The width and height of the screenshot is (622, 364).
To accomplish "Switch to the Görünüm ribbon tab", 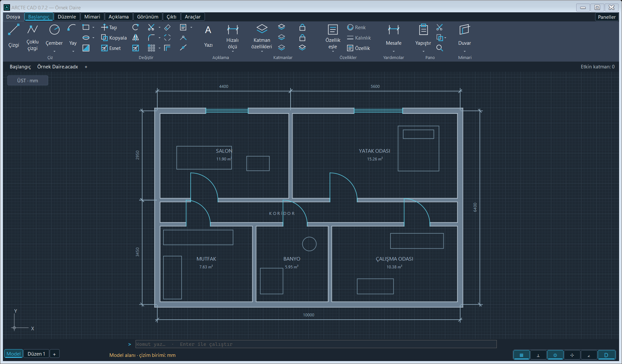I will click(148, 17).
